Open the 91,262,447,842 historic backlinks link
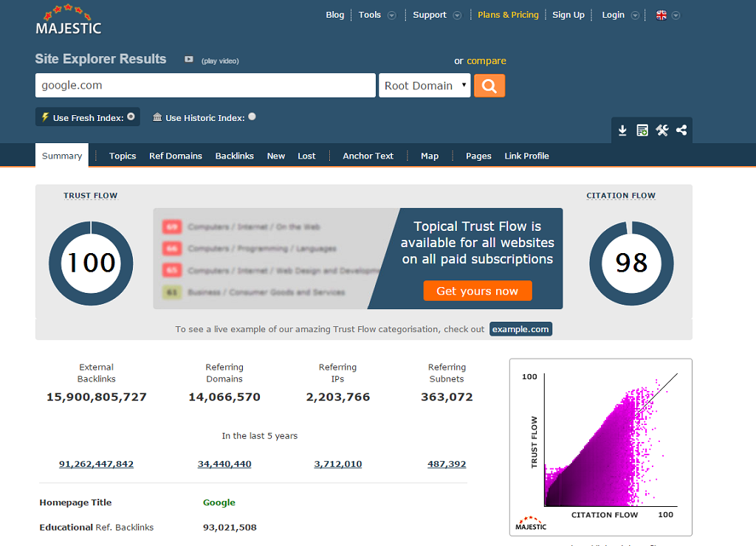Image resolution: width=756 pixels, height=546 pixels. point(97,464)
